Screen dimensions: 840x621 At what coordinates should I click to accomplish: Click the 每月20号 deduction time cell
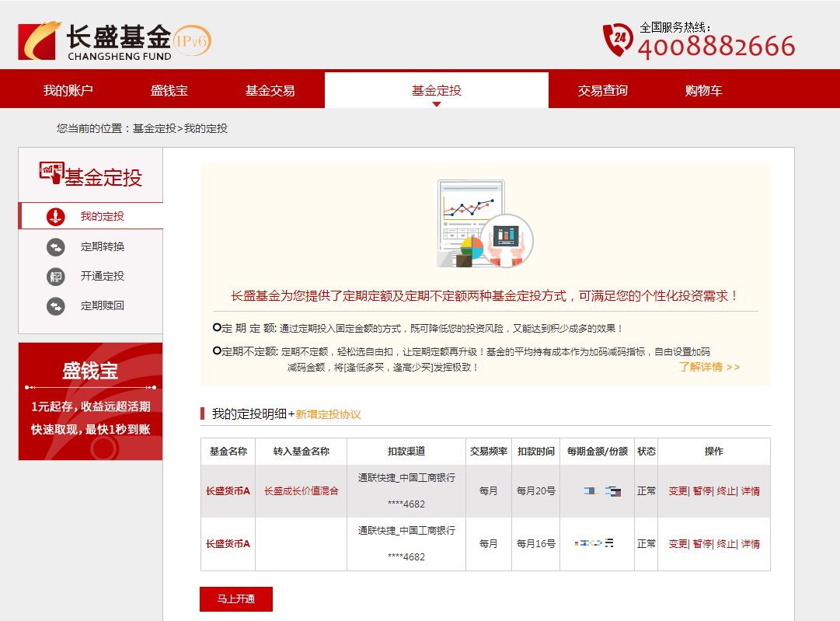(x=535, y=490)
